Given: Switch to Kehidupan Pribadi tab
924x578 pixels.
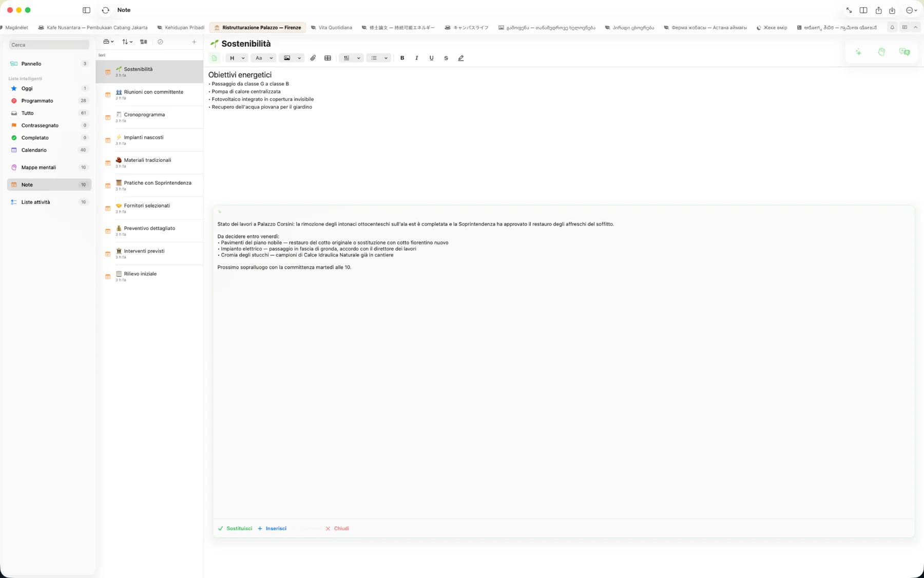Looking at the screenshot, I should click(181, 27).
